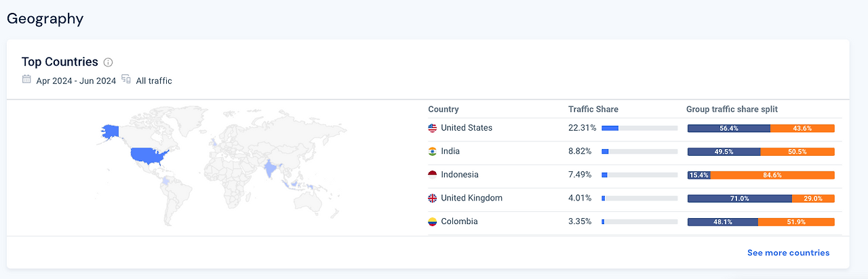Click United States traffic share progress bar
Screen dimensions: 868x279
tap(639, 128)
